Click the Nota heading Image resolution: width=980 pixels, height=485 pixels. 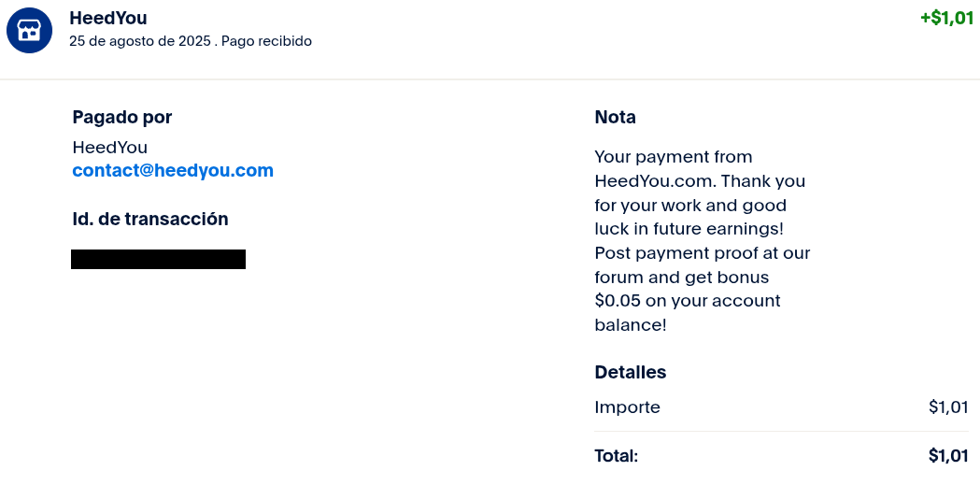click(x=615, y=117)
